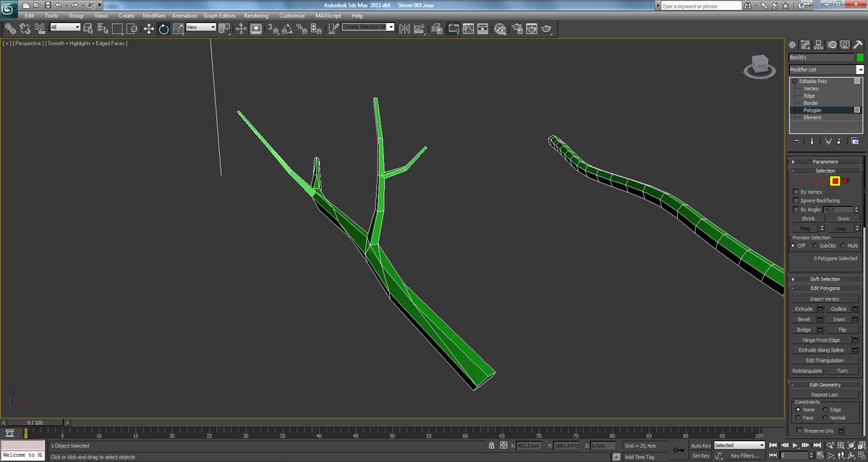Click the 0 / 100 time slider
Screen dimensions: 868x462
point(35,422)
